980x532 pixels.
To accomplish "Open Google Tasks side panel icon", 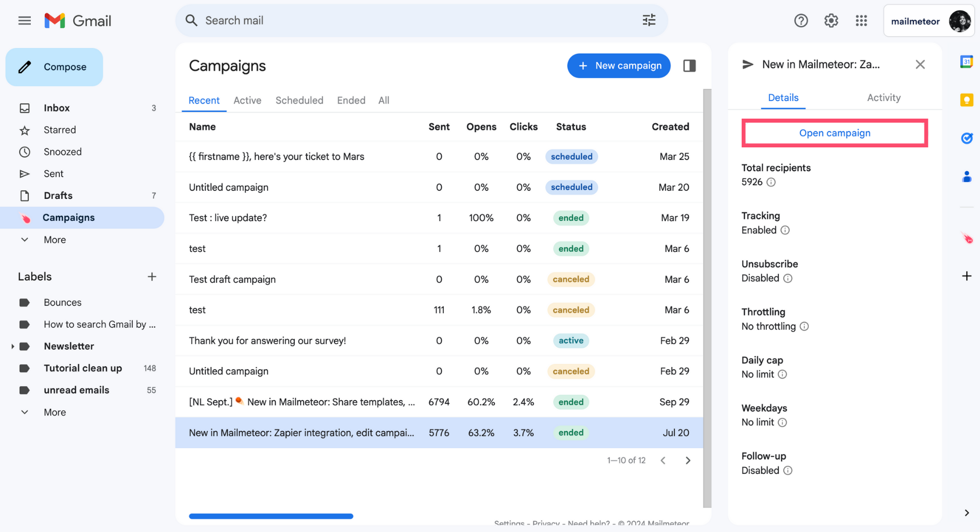I will pyautogui.click(x=966, y=138).
